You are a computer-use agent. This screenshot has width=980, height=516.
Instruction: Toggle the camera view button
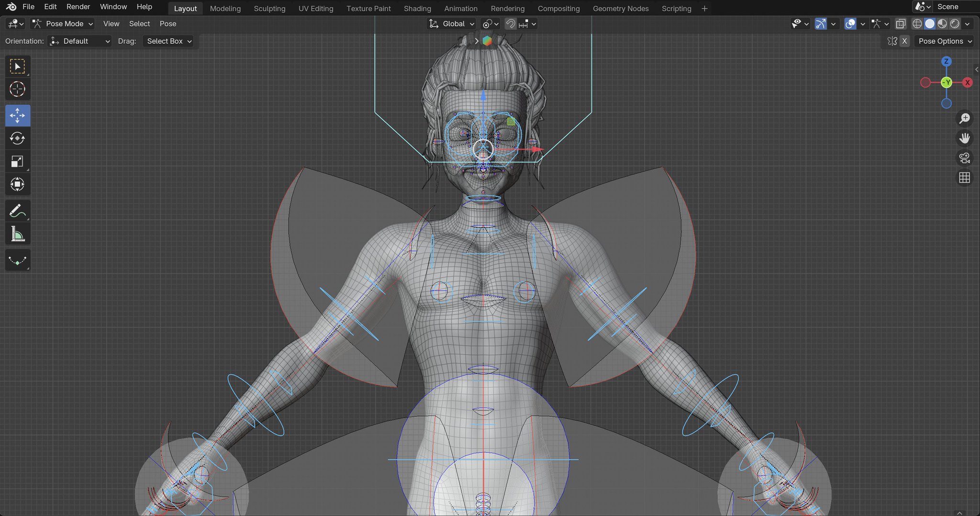pyautogui.click(x=965, y=158)
